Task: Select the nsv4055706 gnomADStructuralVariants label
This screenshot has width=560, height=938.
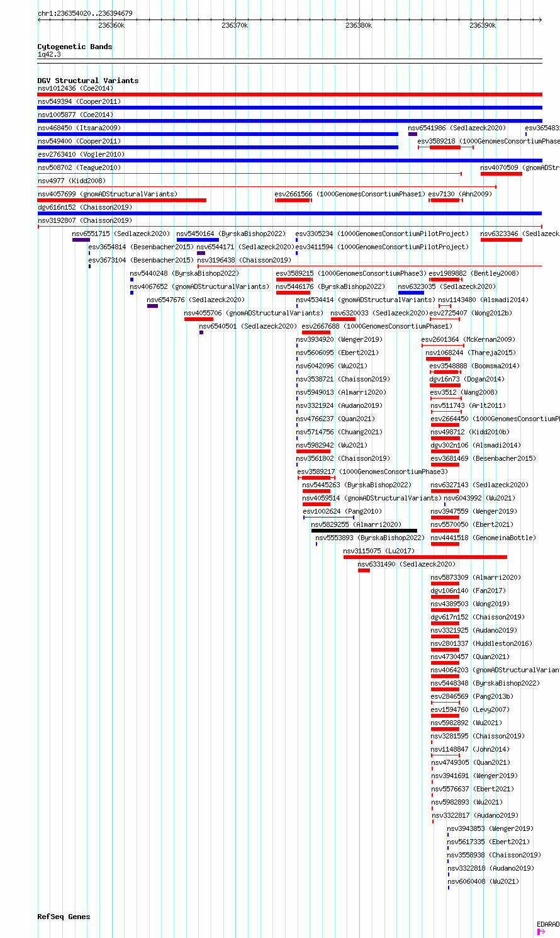Action: point(254,313)
